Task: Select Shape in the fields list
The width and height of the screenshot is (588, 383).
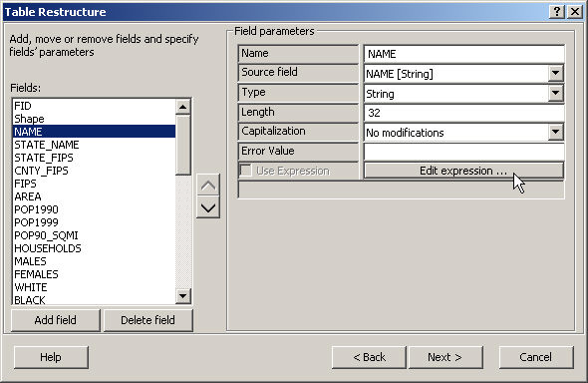Action: click(94, 119)
